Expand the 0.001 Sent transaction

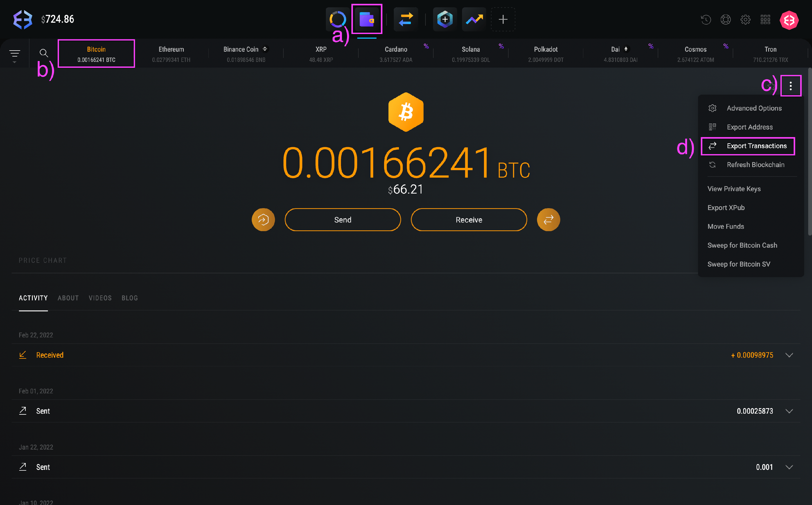(x=789, y=467)
